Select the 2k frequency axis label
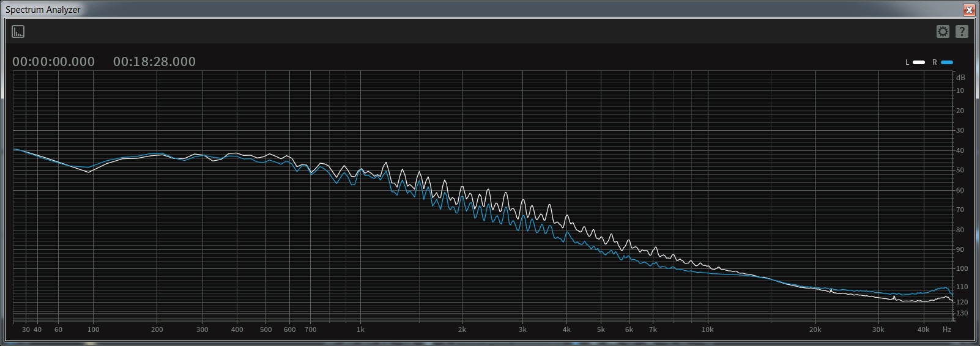The image size is (980, 346). [x=462, y=329]
